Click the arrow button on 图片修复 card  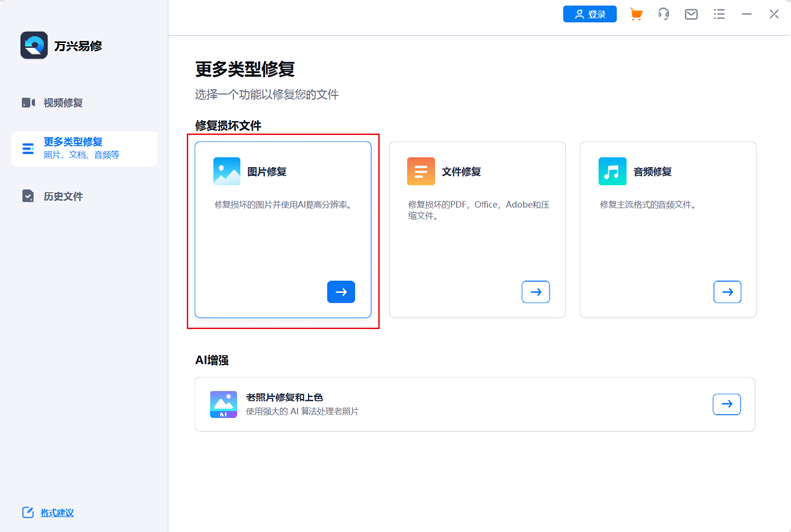(x=341, y=292)
